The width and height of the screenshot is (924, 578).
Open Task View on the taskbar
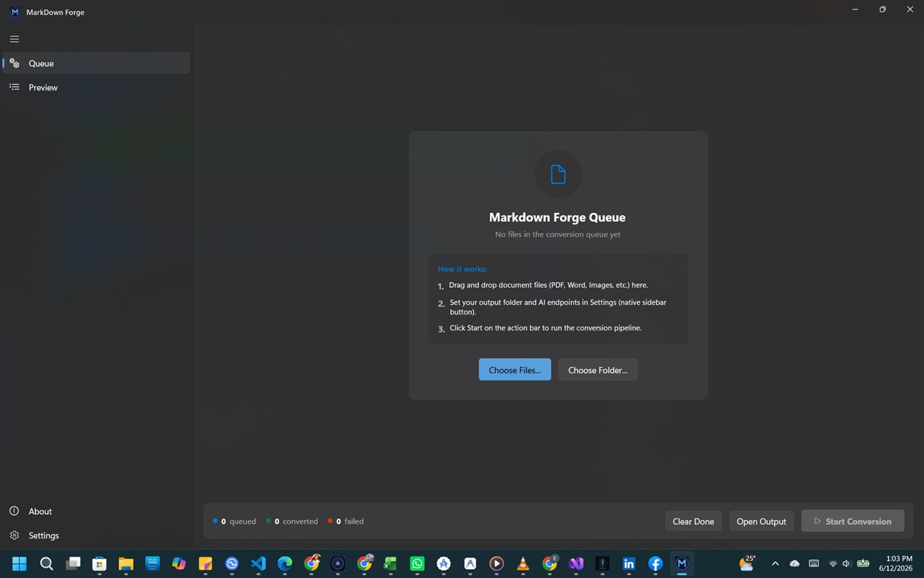73,563
